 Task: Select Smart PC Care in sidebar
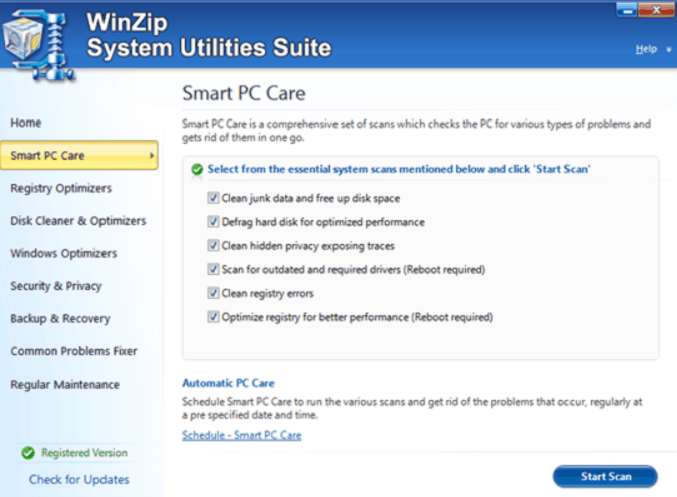click(x=79, y=155)
